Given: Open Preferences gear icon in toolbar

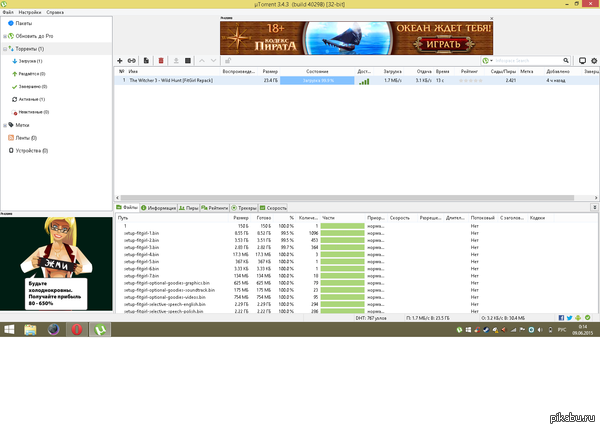Looking at the screenshot, I should 594,60.
